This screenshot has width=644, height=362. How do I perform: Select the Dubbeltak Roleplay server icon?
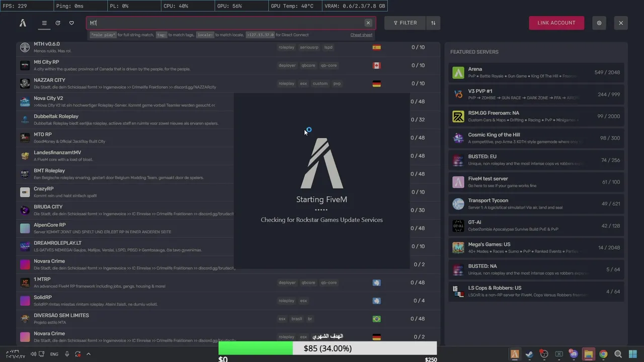click(x=25, y=120)
